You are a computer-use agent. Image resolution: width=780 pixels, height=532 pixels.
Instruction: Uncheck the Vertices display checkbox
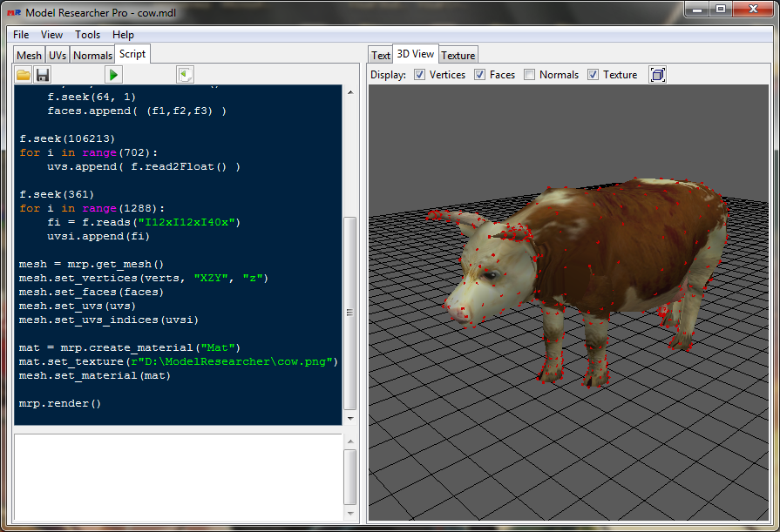(420, 75)
